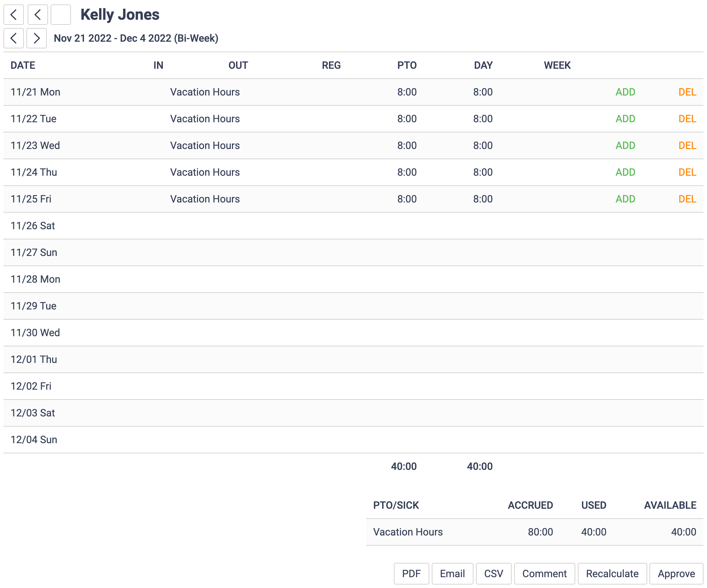Click the second back arrow in top row
Viewport: 707px width, 588px height.
[37, 14]
